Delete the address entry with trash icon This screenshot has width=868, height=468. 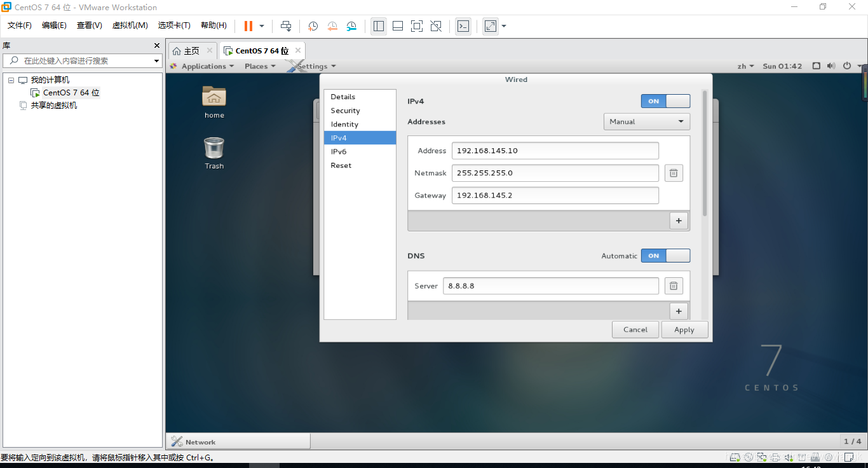[674, 173]
